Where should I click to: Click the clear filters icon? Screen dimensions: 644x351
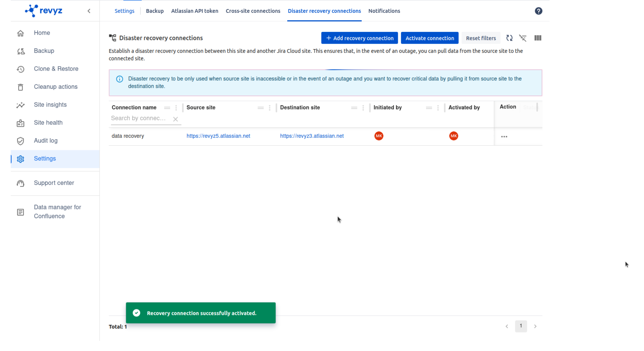click(523, 38)
